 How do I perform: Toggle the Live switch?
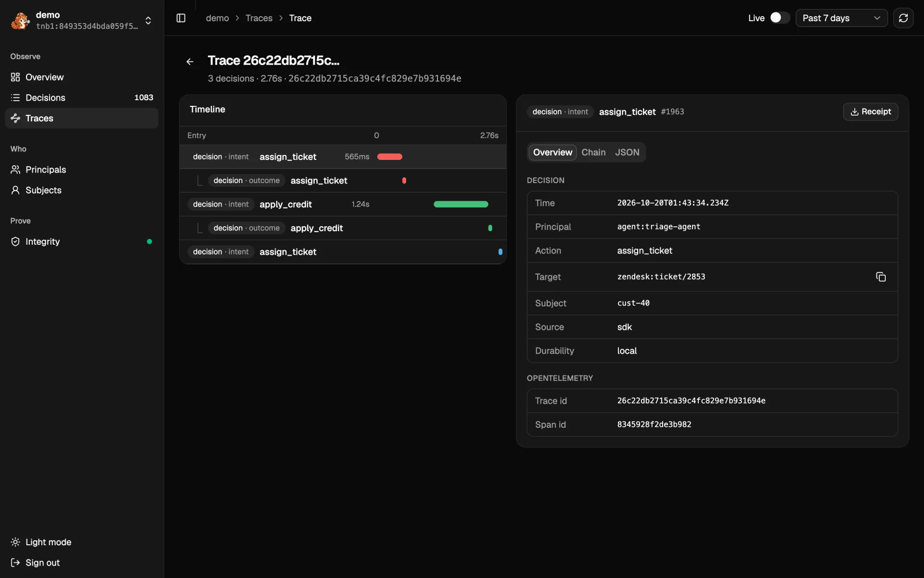(780, 18)
